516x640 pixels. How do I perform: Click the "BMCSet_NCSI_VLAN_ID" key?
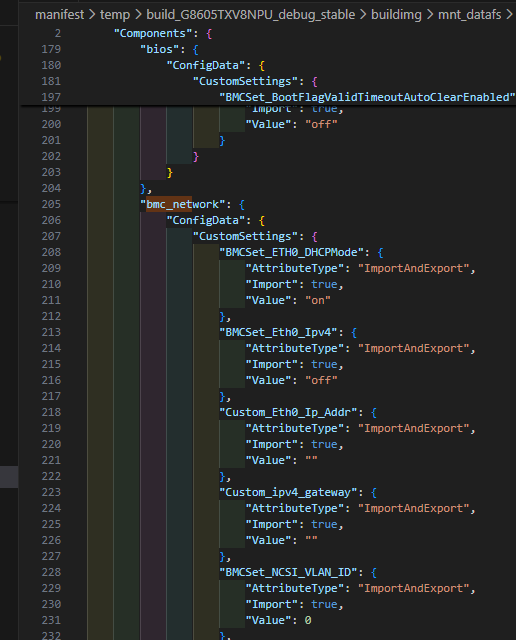click(288, 572)
